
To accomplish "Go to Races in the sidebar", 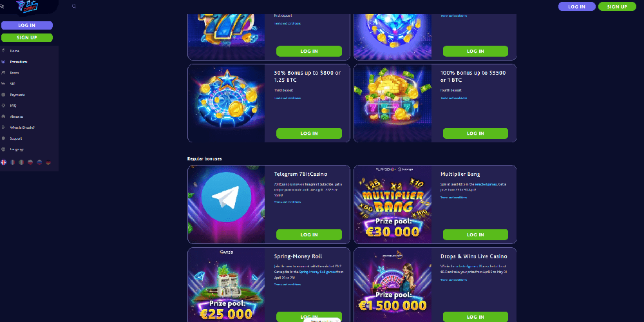I will [14, 73].
